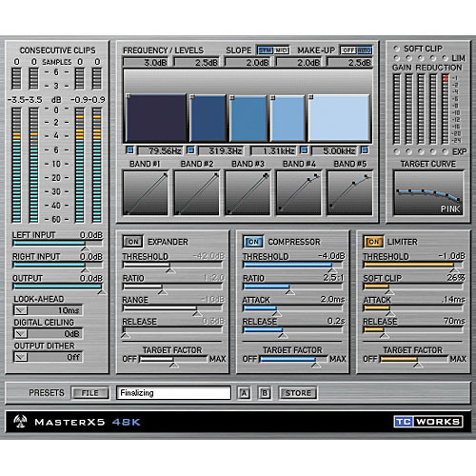Click the 5.00kHz crossover frequency field
The image size is (476, 476).
pyautogui.click(x=335, y=150)
